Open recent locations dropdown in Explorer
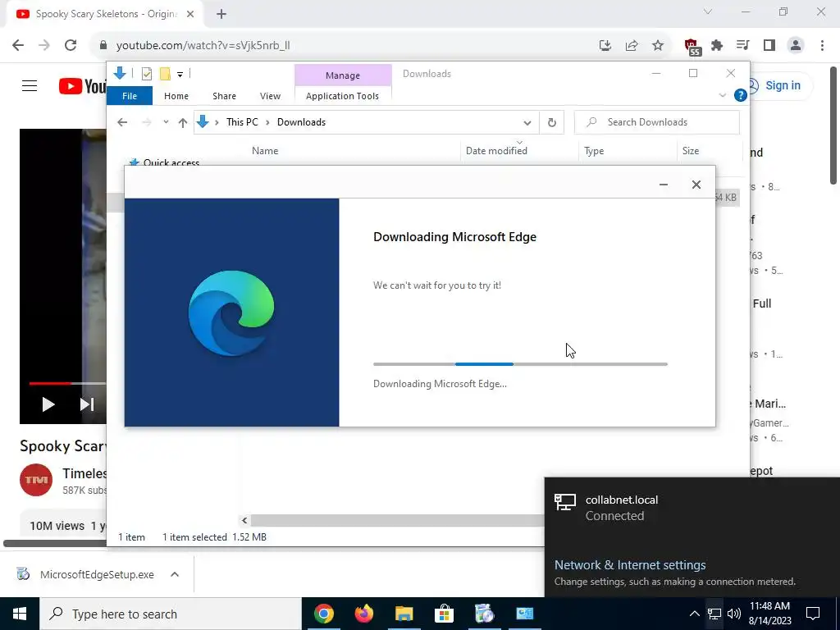This screenshot has width=840, height=630. pyautogui.click(x=166, y=122)
